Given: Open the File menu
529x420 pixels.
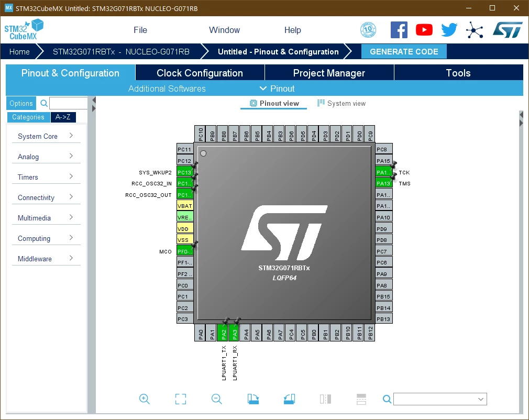Looking at the screenshot, I should [x=140, y=30].
